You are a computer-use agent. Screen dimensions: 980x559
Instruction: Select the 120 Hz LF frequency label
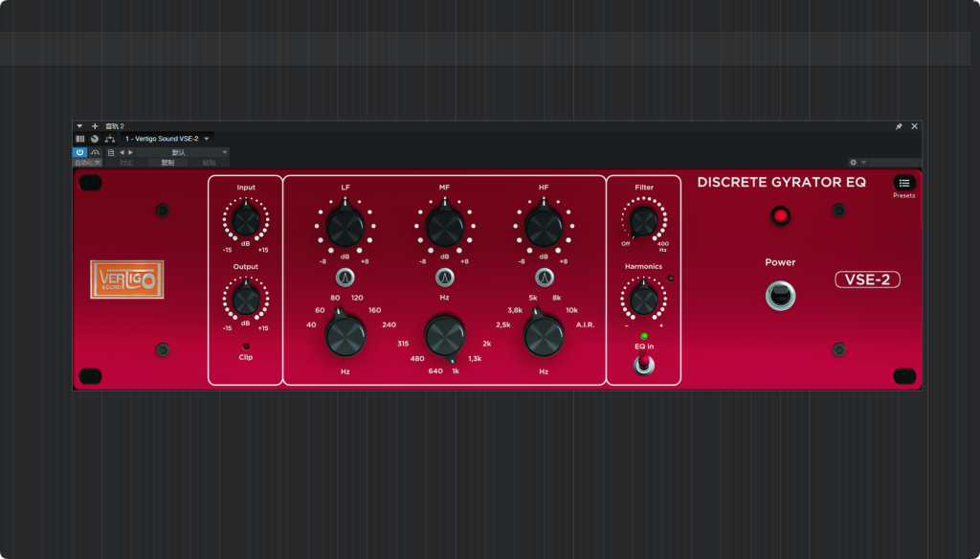click(x=357, y=298)
